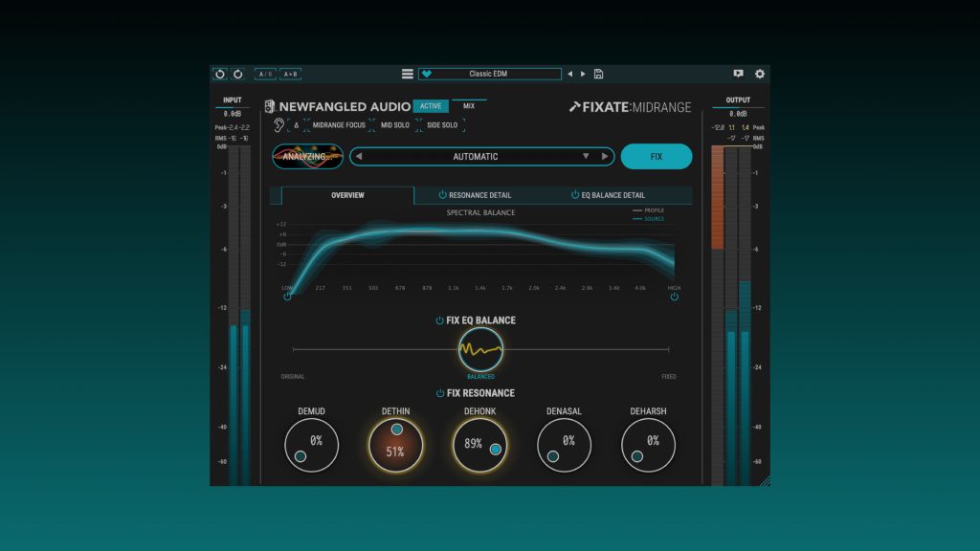Click the AUTOMATIC profile name
The width and height of the screenshot is (980, 551).
[475, 157]
